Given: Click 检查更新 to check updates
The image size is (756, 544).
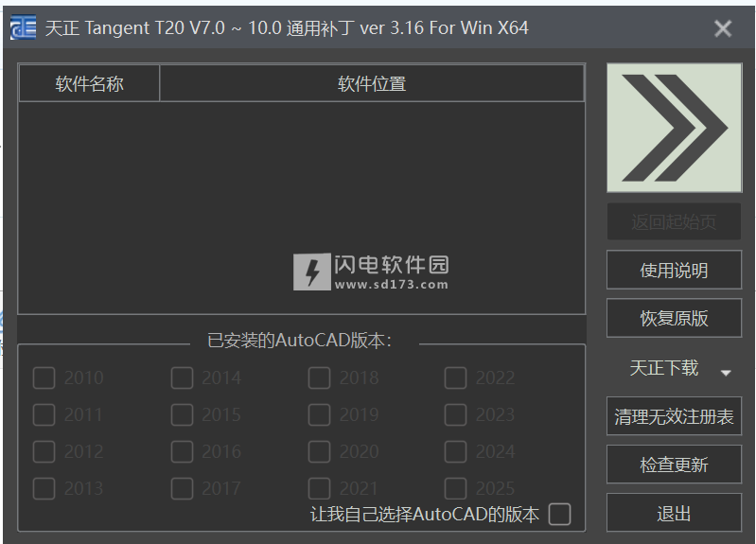Looking at the screenshot, I should coord(674,465).
